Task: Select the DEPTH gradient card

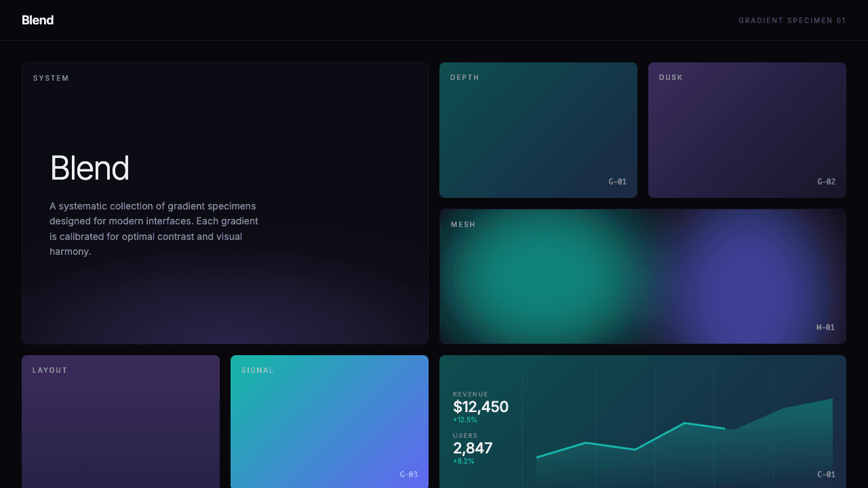Action: (538, 130)
